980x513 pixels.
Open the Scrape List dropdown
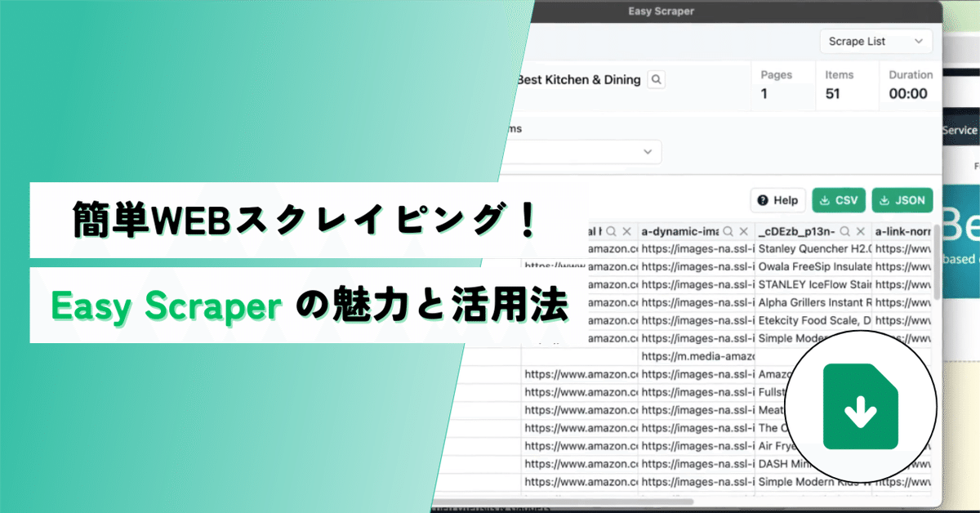click(x=875, y=41)
